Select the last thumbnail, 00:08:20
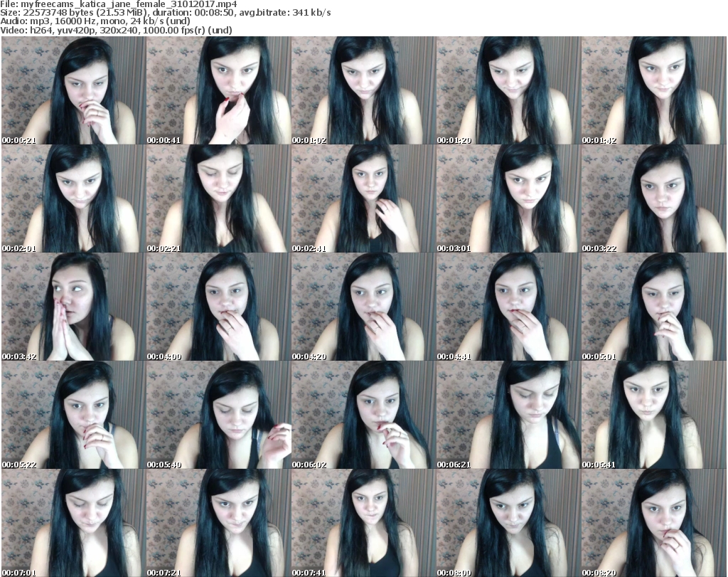This screenshot has height=577, width=728. [653, 523]
